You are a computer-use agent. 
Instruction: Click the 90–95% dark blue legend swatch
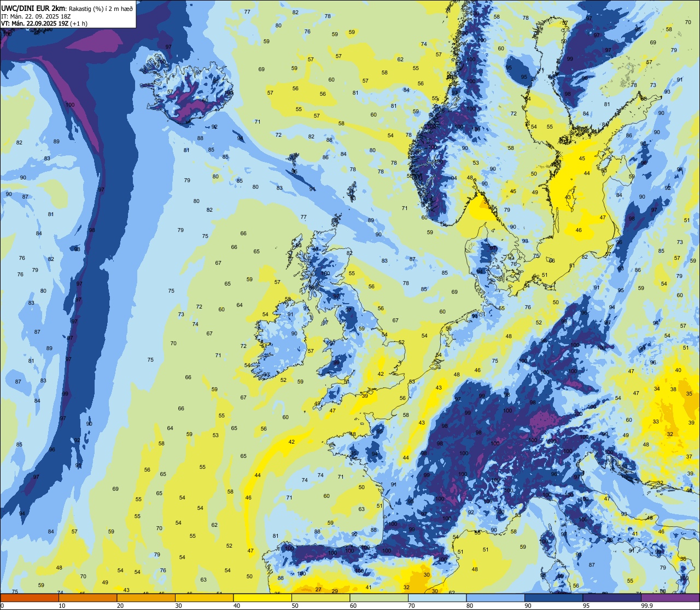point(553,597)
